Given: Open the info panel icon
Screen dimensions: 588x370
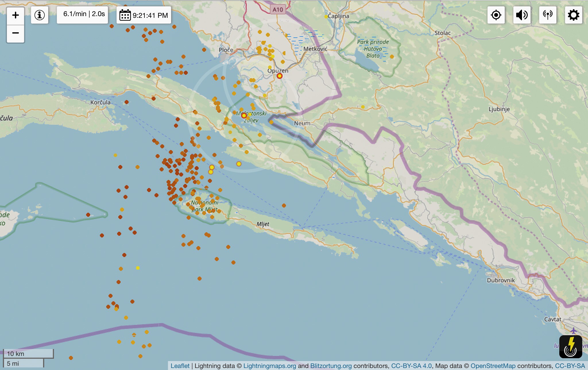Looking at the screenshot, I should tap(40, 15).
